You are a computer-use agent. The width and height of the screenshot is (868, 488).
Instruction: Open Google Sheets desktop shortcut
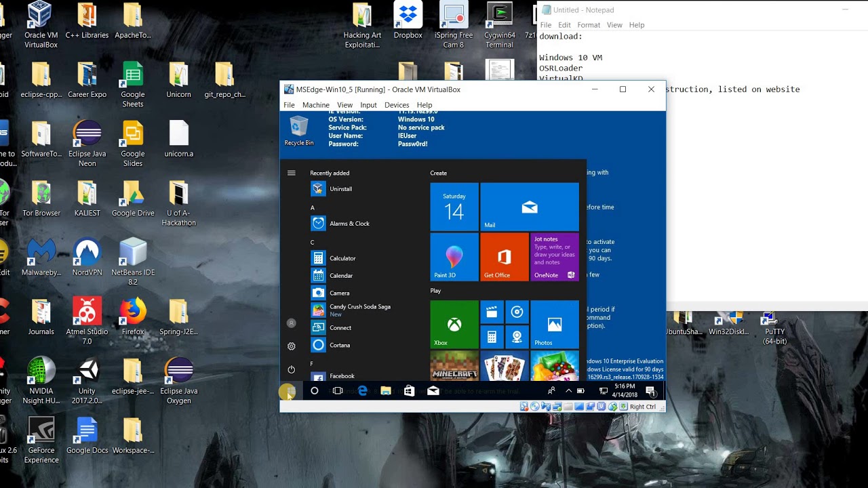tap(133, 85)
